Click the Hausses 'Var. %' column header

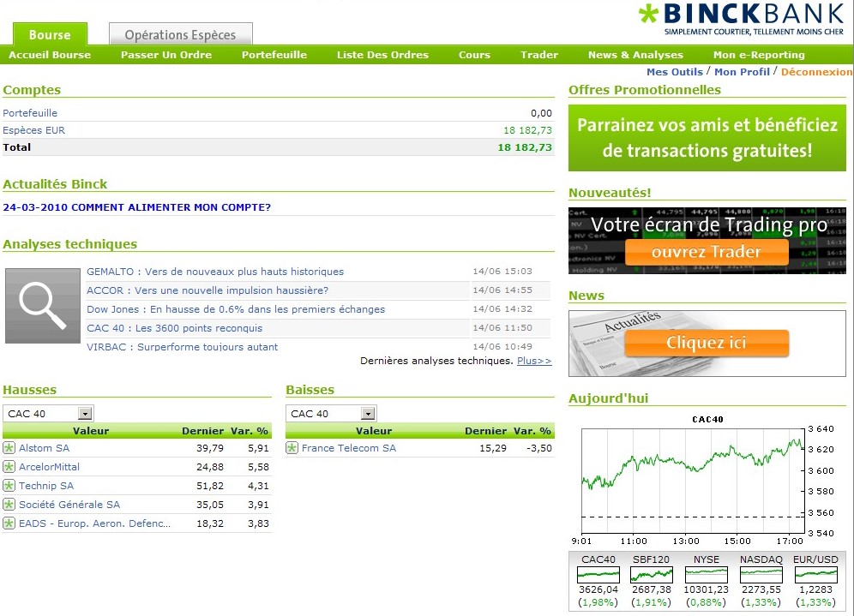[250, 431]
